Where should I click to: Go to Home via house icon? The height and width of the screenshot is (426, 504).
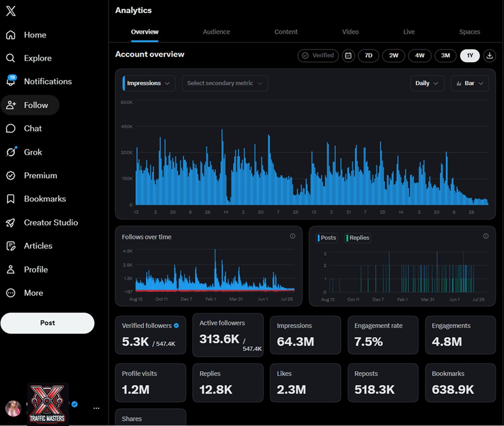coord(11,35)
